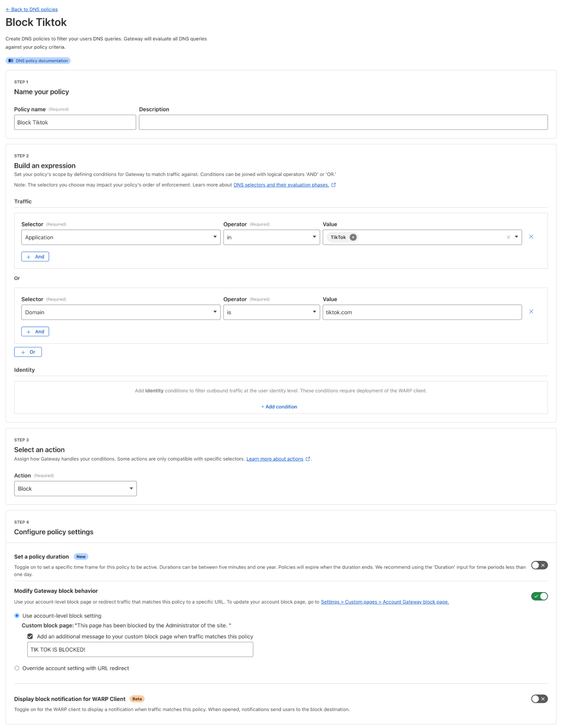This screenshot has height=728, width=561.
Task: Click And button under the Domain condition
Action: click(35, 331)
